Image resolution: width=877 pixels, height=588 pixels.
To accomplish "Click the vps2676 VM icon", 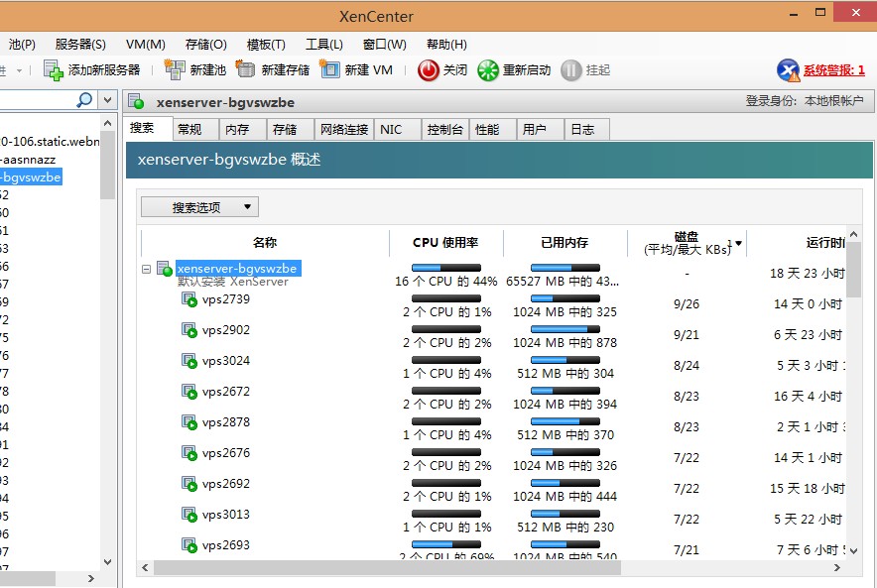I will [189, 453].
